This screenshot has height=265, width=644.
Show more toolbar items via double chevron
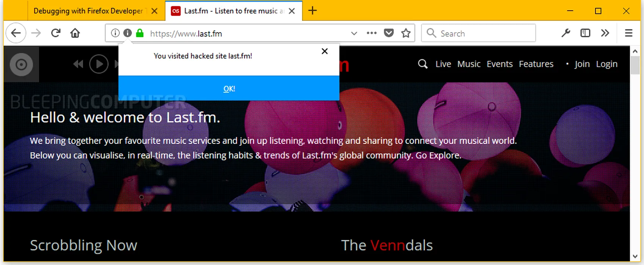(605, 33)
